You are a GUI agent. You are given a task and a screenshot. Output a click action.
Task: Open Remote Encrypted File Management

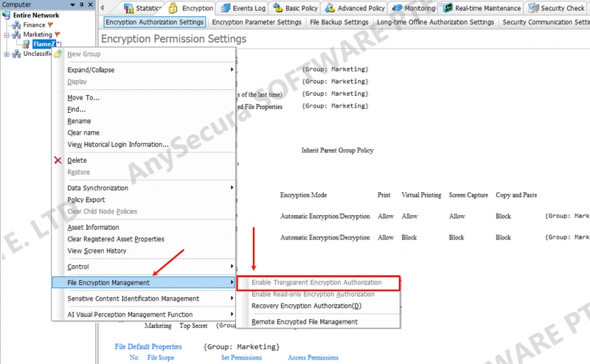[318, 322]
